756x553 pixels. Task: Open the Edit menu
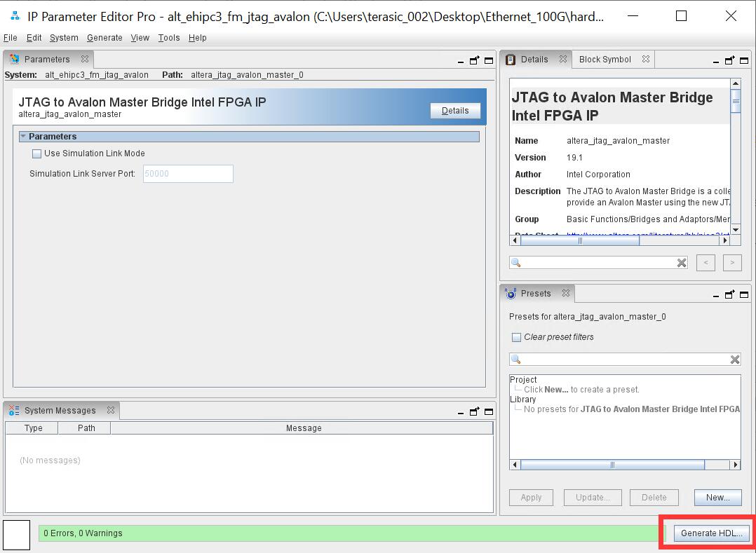click(x=34, y=38)
